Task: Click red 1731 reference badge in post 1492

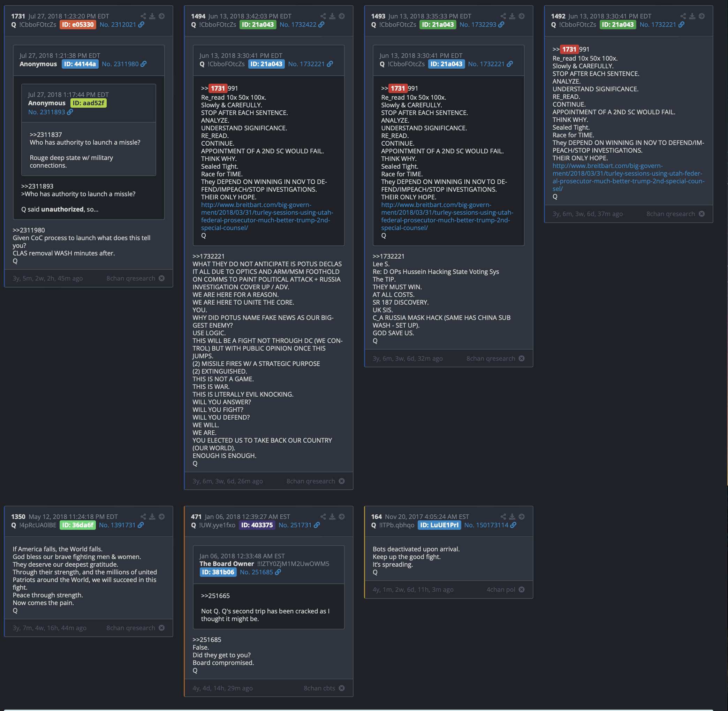Action: click(x=569, y=49)
